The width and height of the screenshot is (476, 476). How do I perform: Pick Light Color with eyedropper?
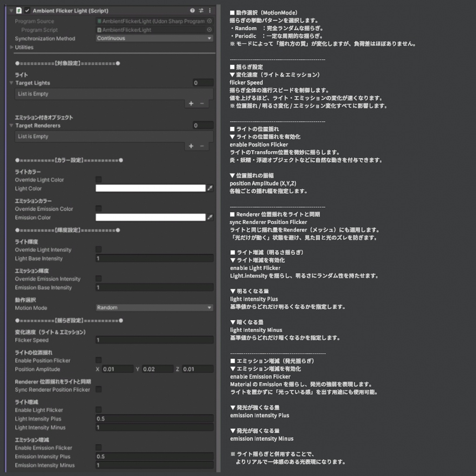click(x=210, y=188)
